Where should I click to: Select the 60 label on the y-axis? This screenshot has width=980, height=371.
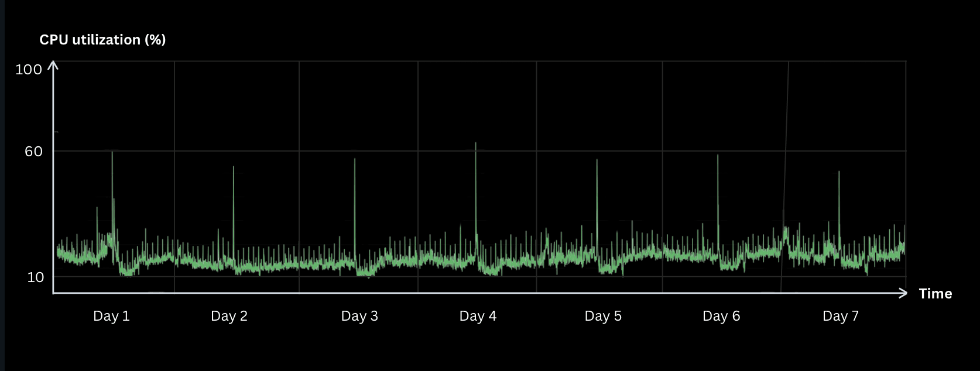click(x=33, y=152)
